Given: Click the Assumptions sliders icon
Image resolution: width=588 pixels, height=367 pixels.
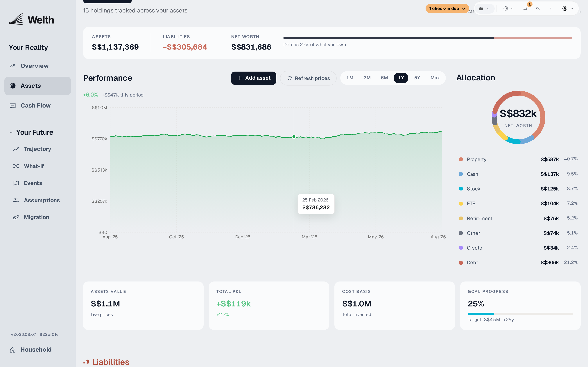Looking at the screenshot, I should [16, 200].
